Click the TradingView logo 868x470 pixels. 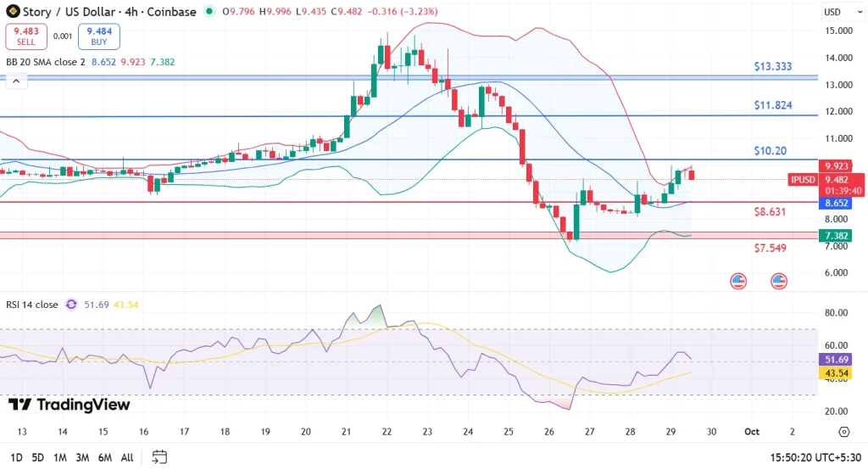point(70,405)
